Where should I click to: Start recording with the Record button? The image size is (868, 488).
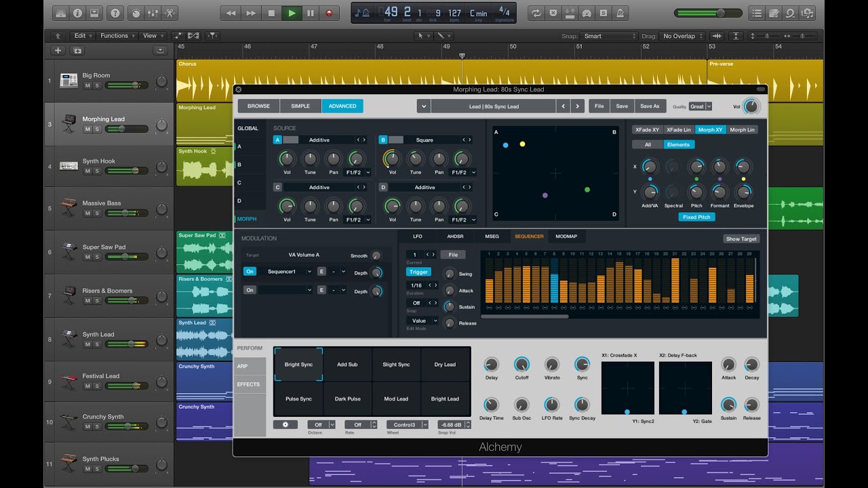tap(330, 13)
